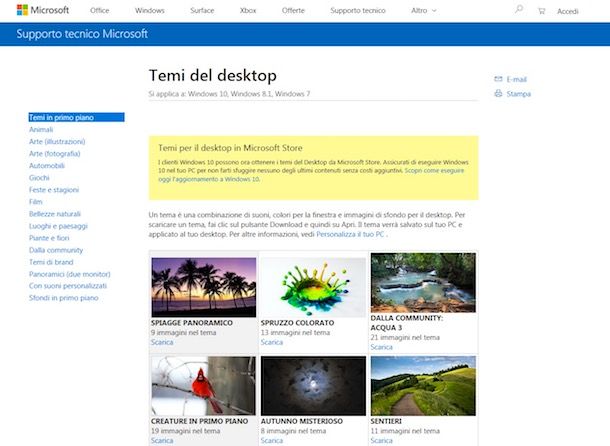Select the Piante e fiori category
This screenshot has height=446, width=610.
pos(49,238)
